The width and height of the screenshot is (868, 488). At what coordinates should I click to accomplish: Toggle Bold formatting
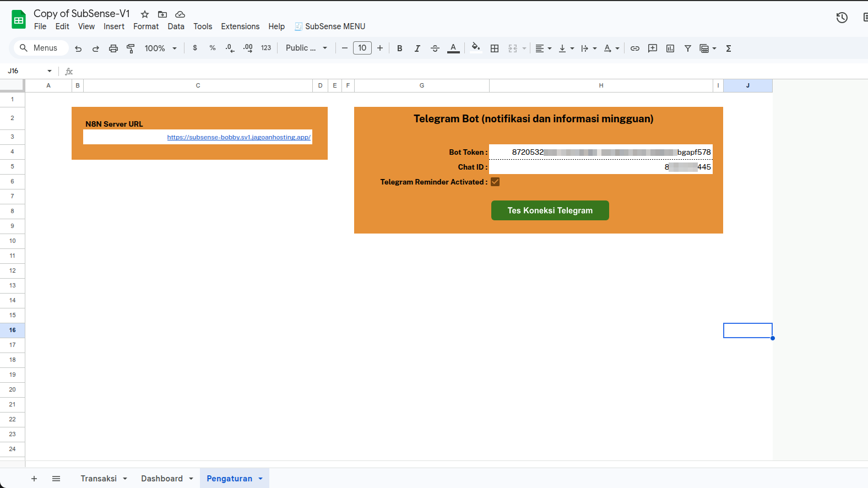pyautogui.click(x=399, y=48)
